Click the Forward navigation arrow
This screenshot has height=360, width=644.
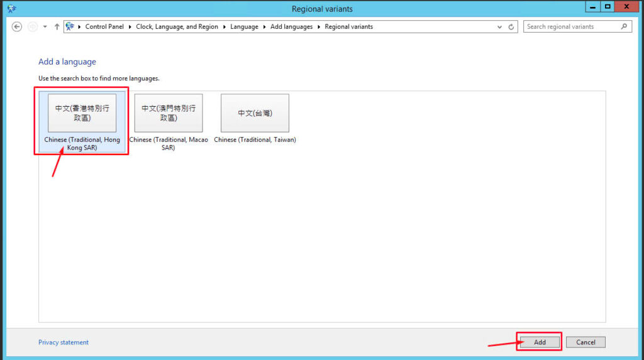pyautogui.click(x=33, y=26)
